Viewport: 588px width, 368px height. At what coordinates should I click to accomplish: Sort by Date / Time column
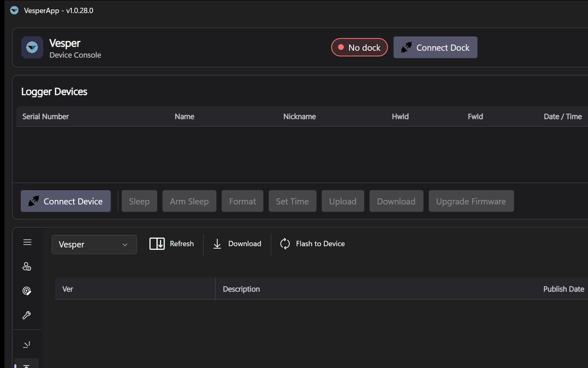(563, 117)
